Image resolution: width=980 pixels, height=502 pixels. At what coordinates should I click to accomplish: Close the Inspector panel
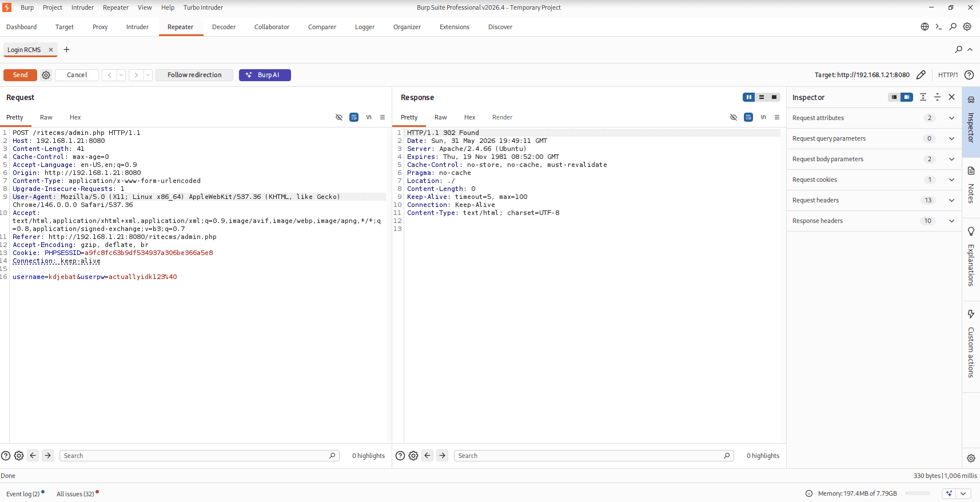coord(952,97)
